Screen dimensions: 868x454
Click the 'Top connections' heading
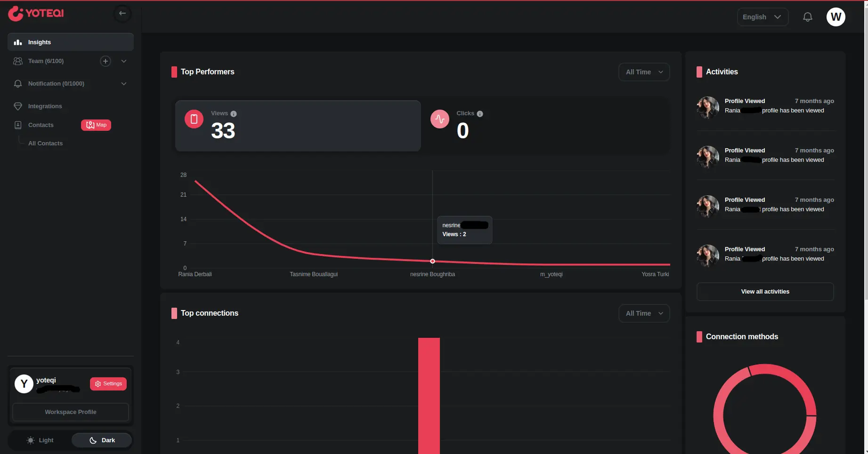point(210,313)
